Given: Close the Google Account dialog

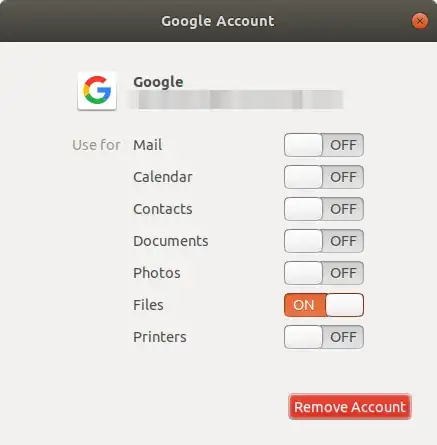Looking at the screenshot, I should point(419,21).
